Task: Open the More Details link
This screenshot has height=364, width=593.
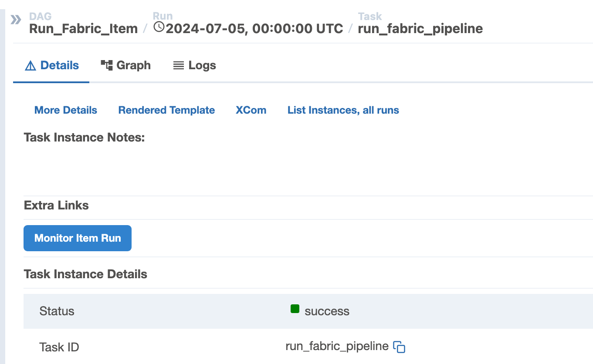Action: pos(66,110)
